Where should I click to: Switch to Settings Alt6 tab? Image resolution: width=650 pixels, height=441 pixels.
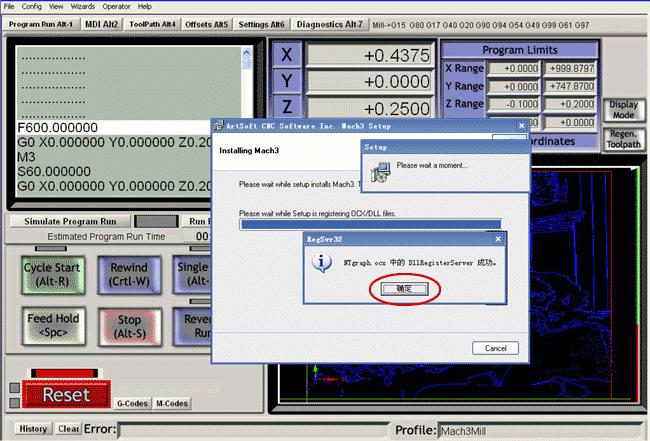(x=262, y=24)
